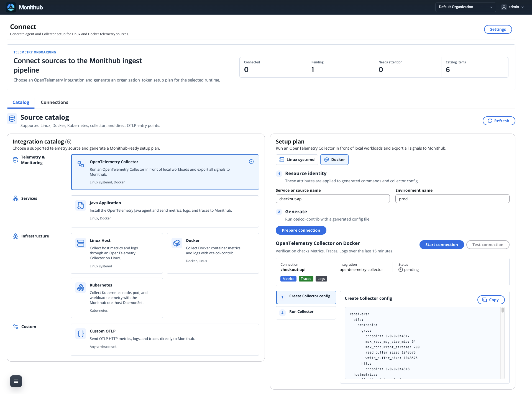Click the Infrastructure category icon

16,236
